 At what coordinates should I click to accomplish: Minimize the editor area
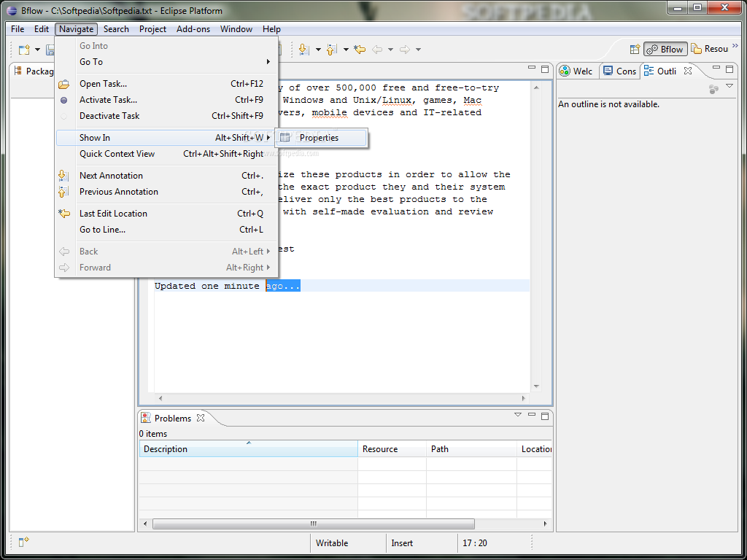pyautogui.click(x=532, y=68)
